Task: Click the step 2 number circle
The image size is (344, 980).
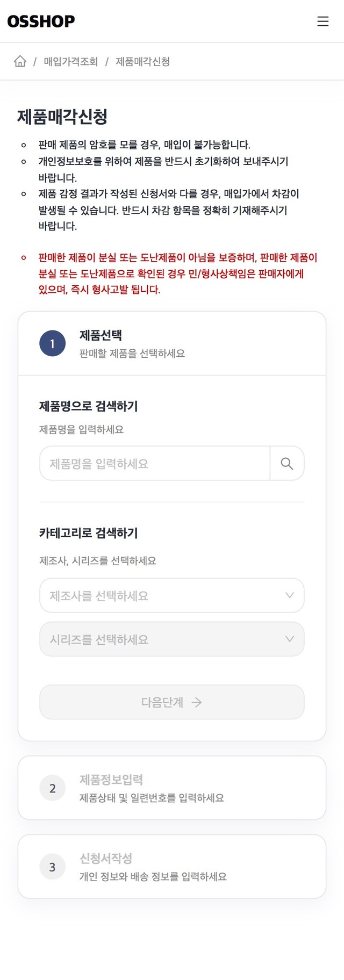Action: (x=52, y=788)
